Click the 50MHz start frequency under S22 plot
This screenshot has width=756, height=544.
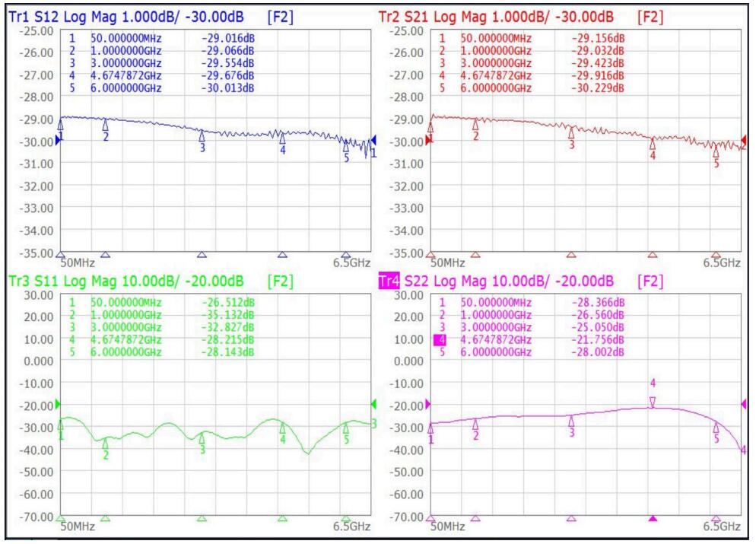[448, 526]
